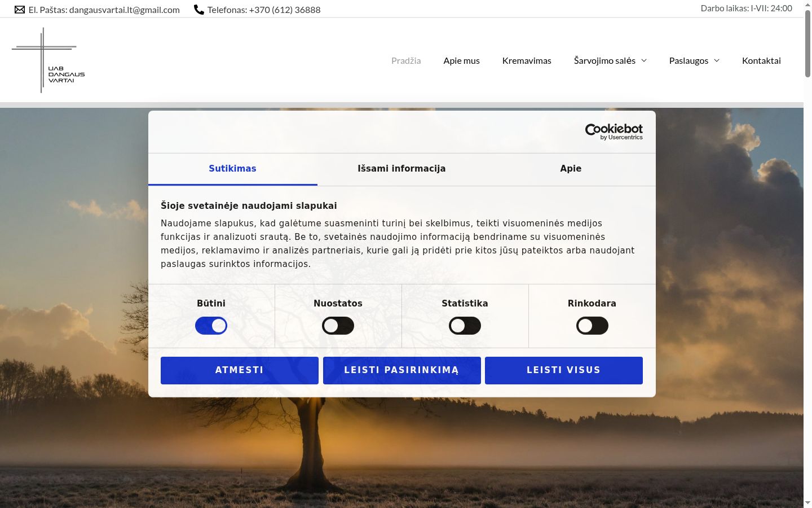
Task: Open the Paslaugos menu item
Action: click(689, 60)
